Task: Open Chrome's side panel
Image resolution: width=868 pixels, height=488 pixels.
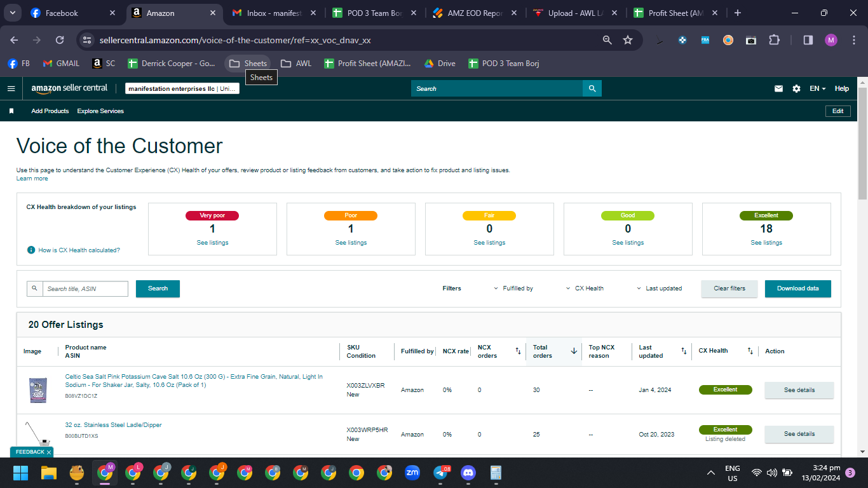Action: [x=808, y=40]
